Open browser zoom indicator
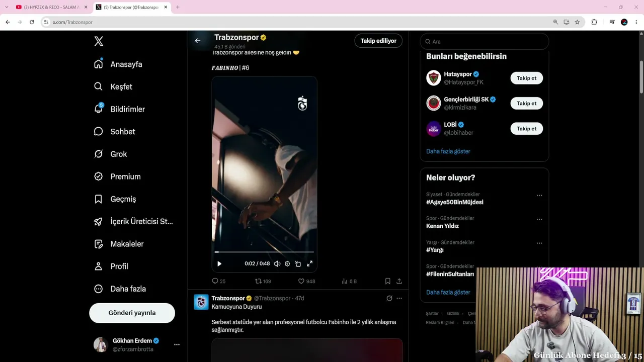644x362 pixels. pyautogui.click(x=555, y=22)
